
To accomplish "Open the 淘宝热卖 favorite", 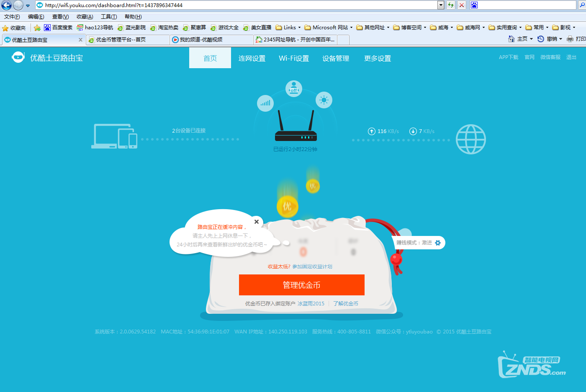I will coord(164,28).
